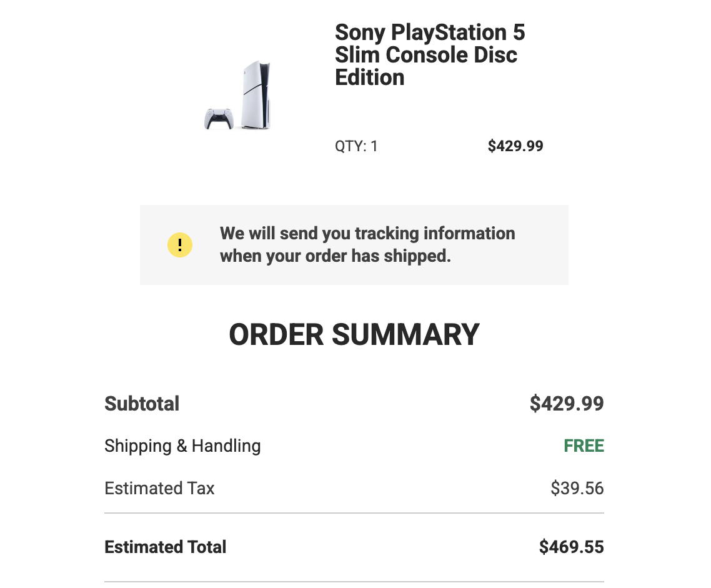Click the word 'Edition' in product title

click(x=369, y=77)
